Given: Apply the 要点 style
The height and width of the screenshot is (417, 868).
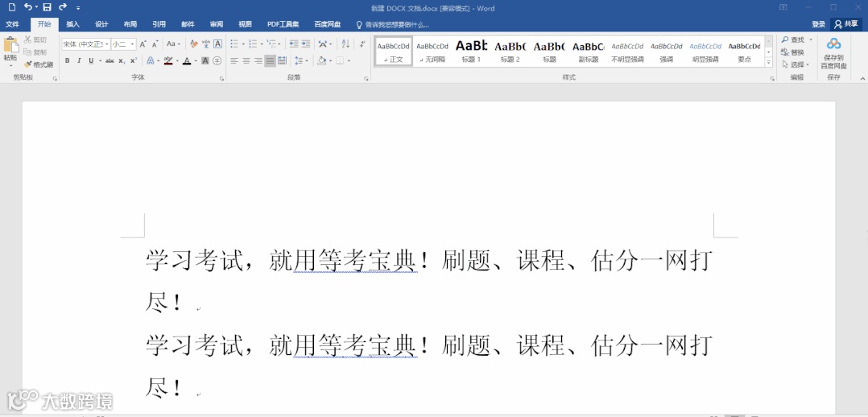Looking at the screenshot, I should coord(744,52).
